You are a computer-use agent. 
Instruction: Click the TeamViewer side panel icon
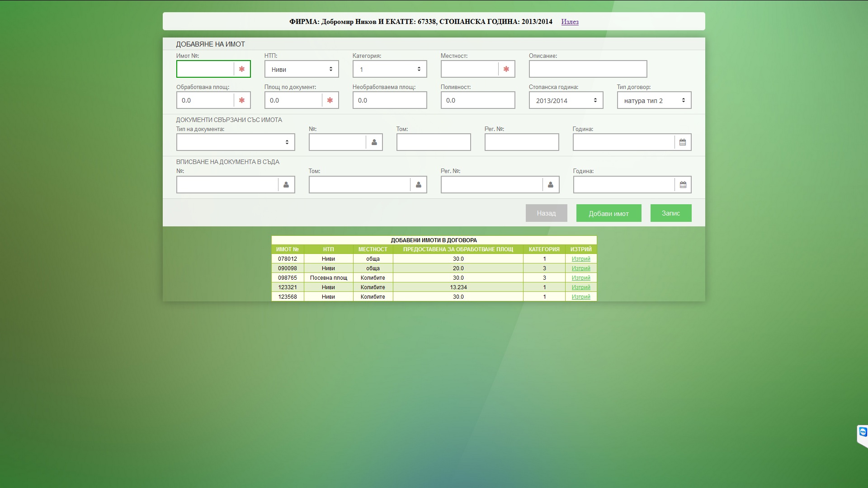coord(863,432)
